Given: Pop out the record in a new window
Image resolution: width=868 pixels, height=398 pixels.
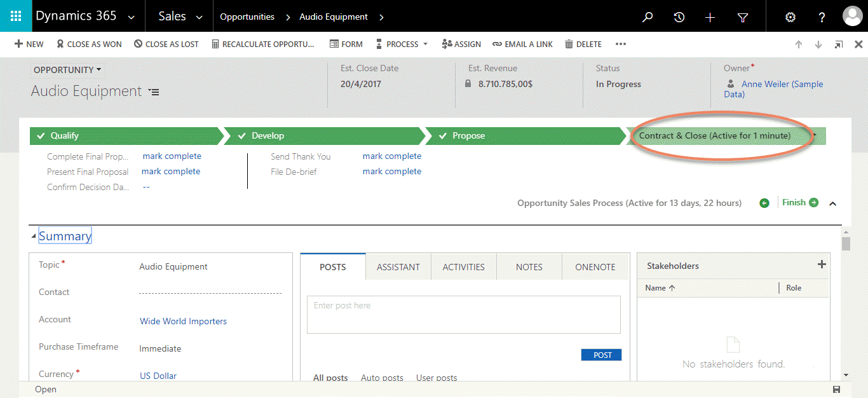Looking at the screenshot, I should pyautogui.click(x=838, y=44).
